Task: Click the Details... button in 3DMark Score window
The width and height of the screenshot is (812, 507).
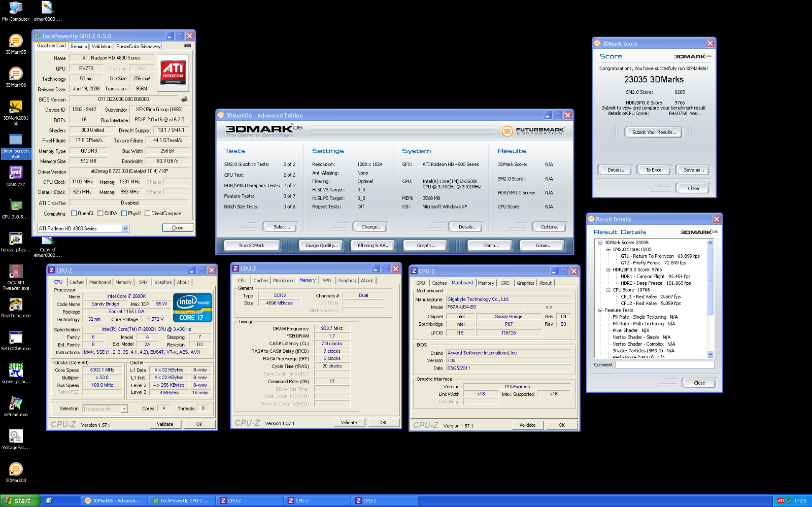Action: (616, 170)
